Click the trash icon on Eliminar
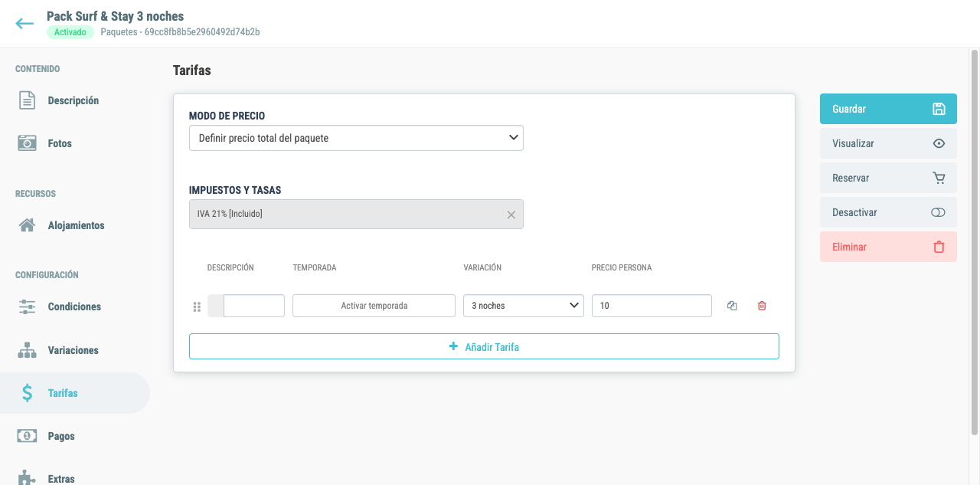Screen dimensions: 980x485 pyautogui.click(x=939, y=247)
